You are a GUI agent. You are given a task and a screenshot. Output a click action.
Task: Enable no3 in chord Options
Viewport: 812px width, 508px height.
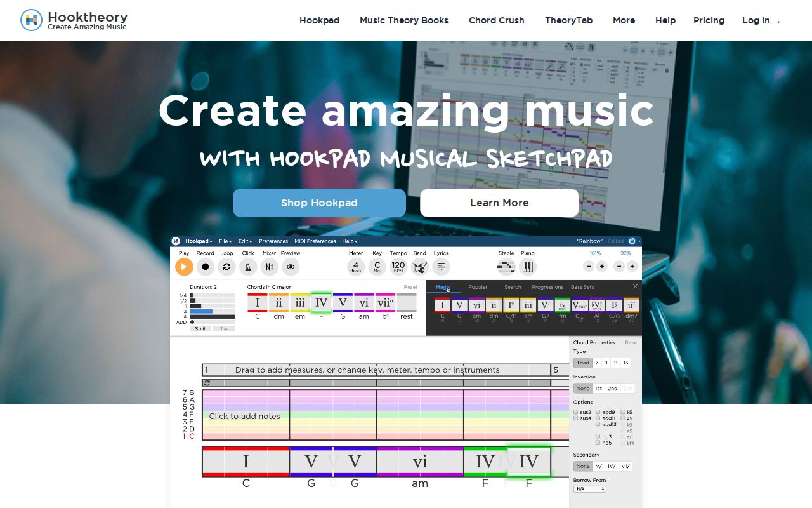[598, 436]
